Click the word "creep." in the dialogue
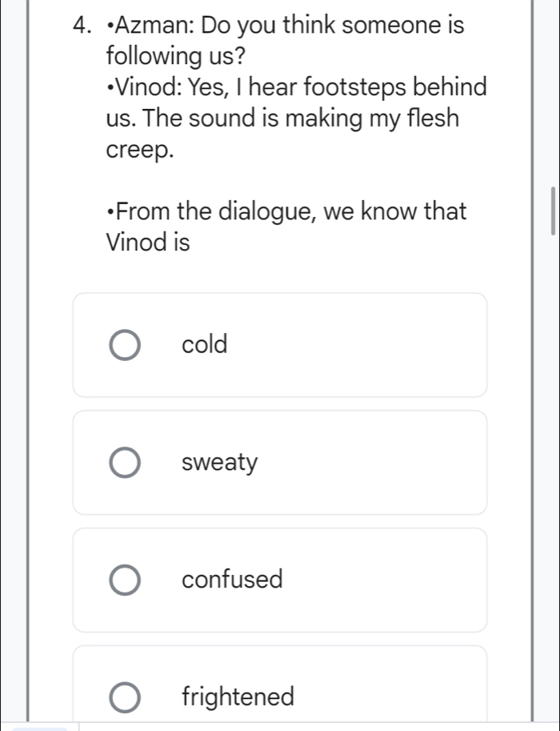This screenshot has width=560, height=731. tap(139, 150)
